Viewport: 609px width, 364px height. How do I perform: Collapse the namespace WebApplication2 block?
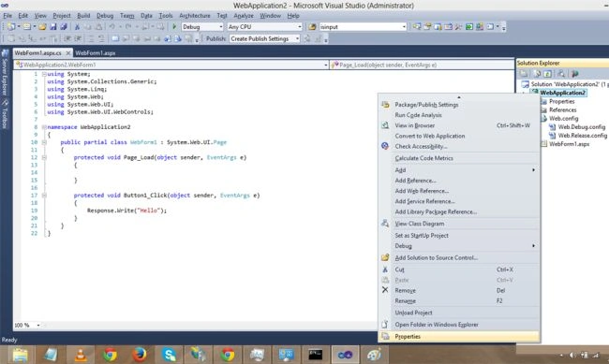click(x=44, y=127)
